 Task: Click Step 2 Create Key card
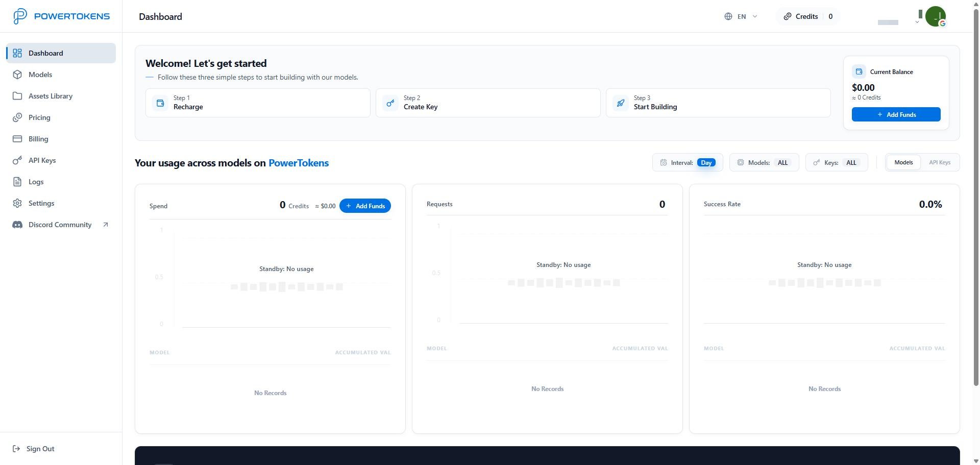pyautogui.click(x=488, y=103)
